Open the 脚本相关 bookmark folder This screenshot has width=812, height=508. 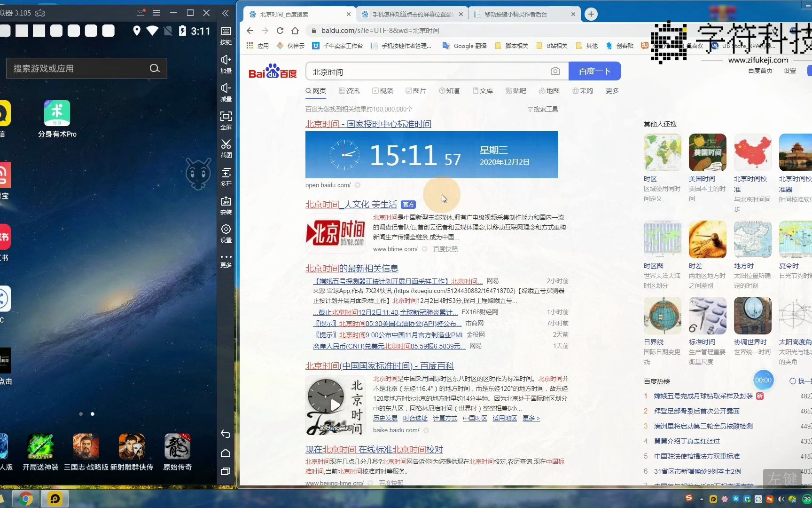[512, 46]
